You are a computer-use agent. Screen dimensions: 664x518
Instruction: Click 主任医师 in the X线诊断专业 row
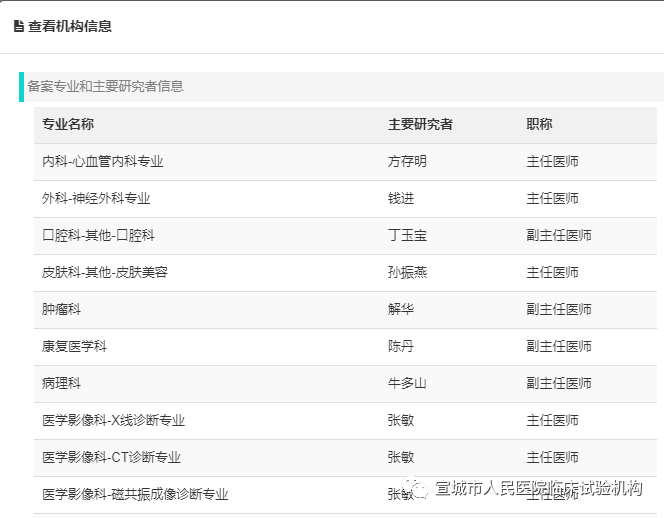(552, 420)
